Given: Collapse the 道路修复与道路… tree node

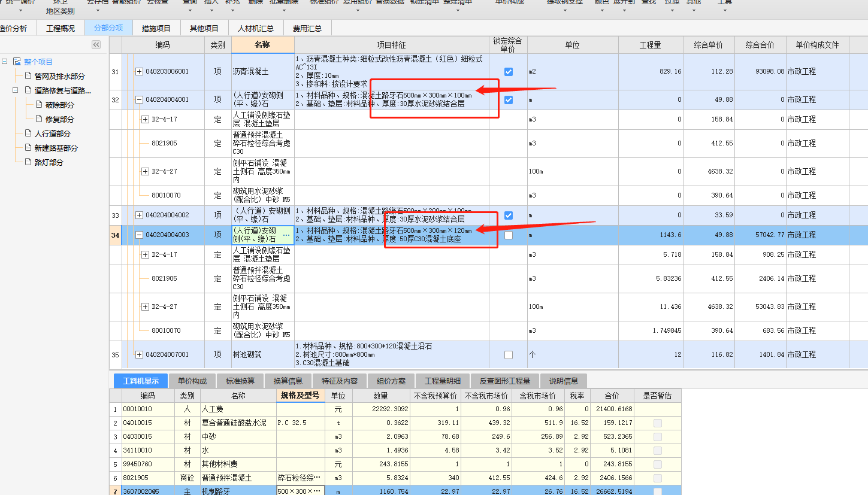Looking at the screenshot, I should tap(16, 90).
